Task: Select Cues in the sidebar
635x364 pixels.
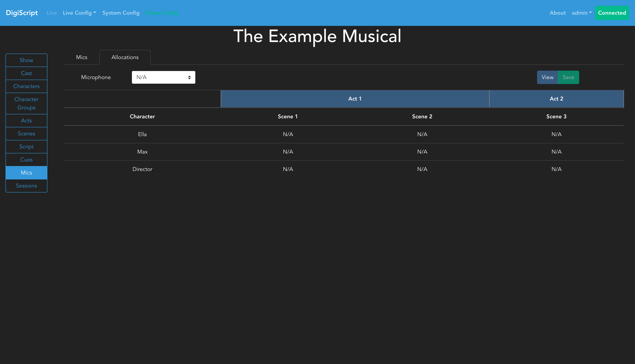Action: [26, 159]
